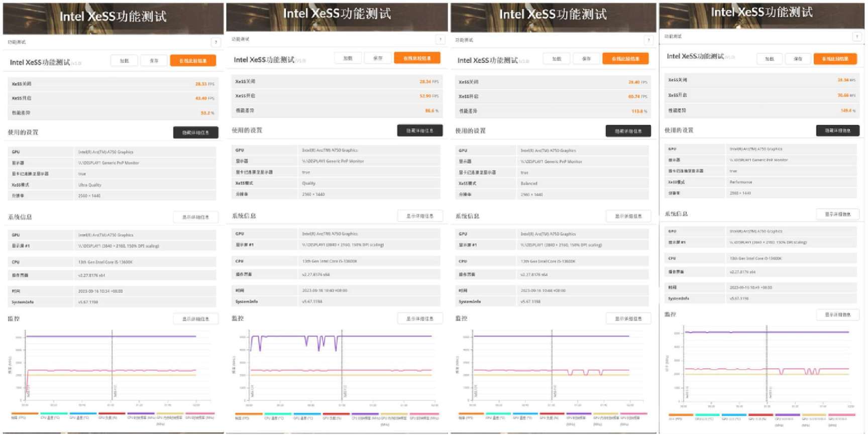The image size is (868, 437).
Task: Select 性能差异 value 86.6% in Quality panel
Action: coord(432,111)
